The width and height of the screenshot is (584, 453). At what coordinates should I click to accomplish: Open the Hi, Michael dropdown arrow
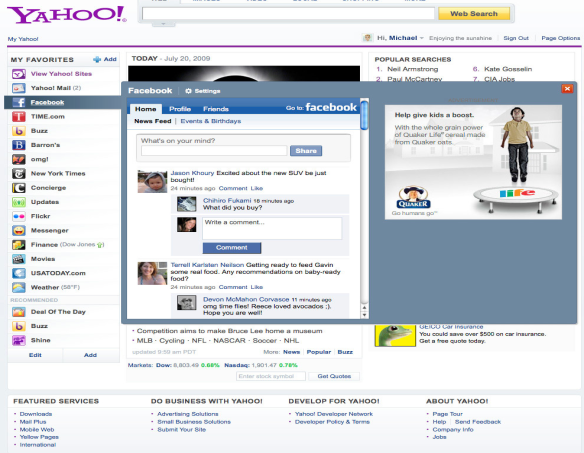422,38
